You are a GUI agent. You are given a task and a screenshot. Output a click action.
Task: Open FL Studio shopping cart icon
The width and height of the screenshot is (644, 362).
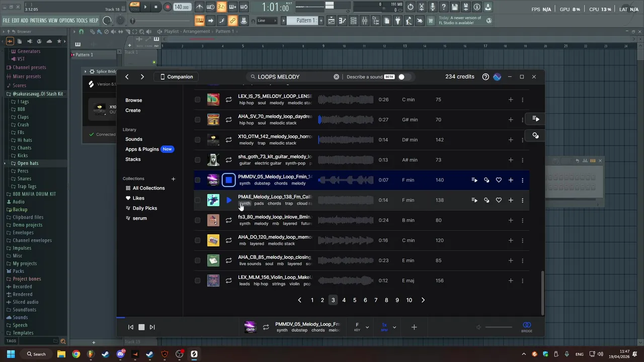click(x=431, y=21)
